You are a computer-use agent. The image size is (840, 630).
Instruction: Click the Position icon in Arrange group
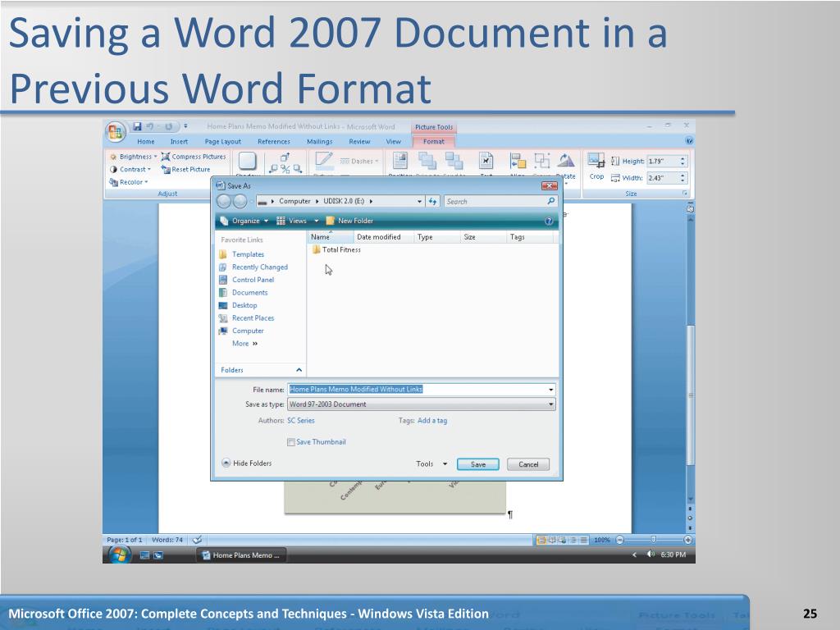tap(400, 160)
